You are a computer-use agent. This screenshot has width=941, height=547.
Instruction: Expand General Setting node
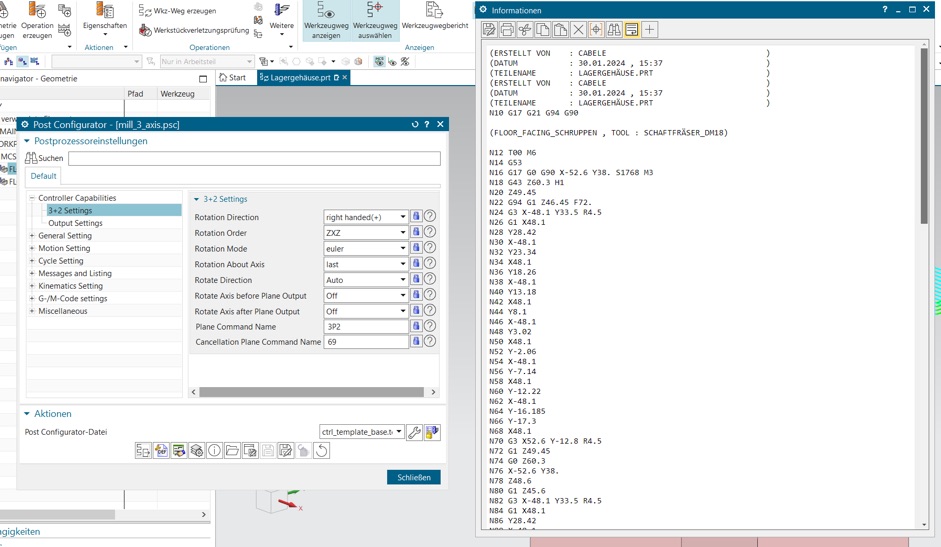pyautogui.click(x=32, y=235)
